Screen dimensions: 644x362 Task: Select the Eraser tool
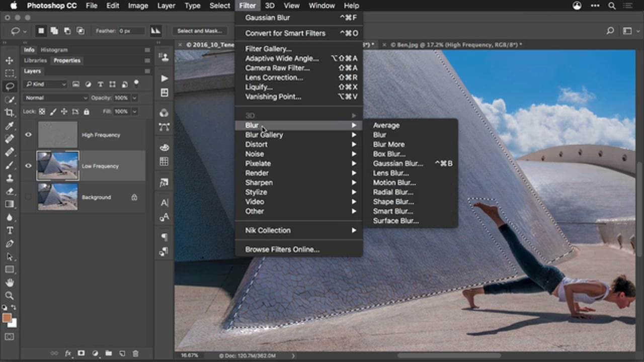click(x=10, y=191)
